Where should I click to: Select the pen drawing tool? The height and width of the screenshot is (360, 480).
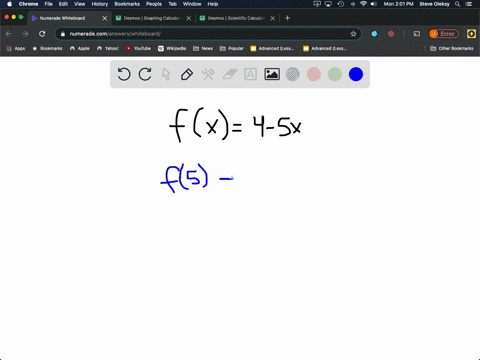(187, 74)
